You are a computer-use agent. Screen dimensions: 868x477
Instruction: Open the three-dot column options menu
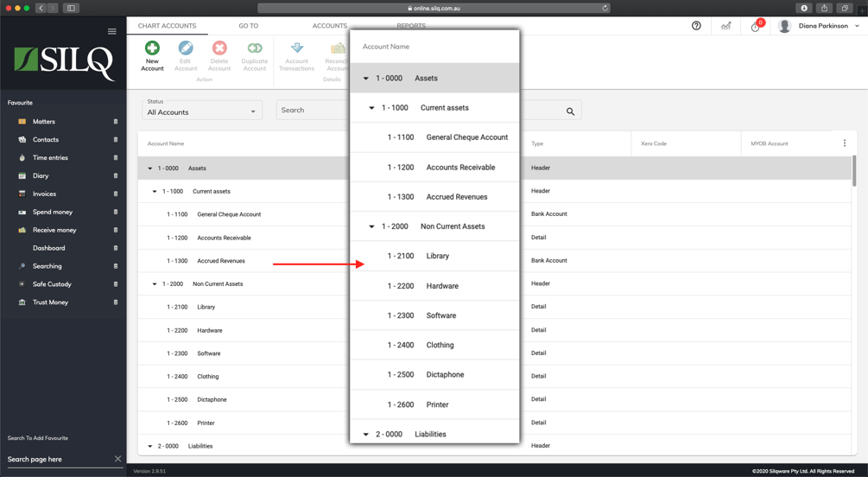pos(844,143)
